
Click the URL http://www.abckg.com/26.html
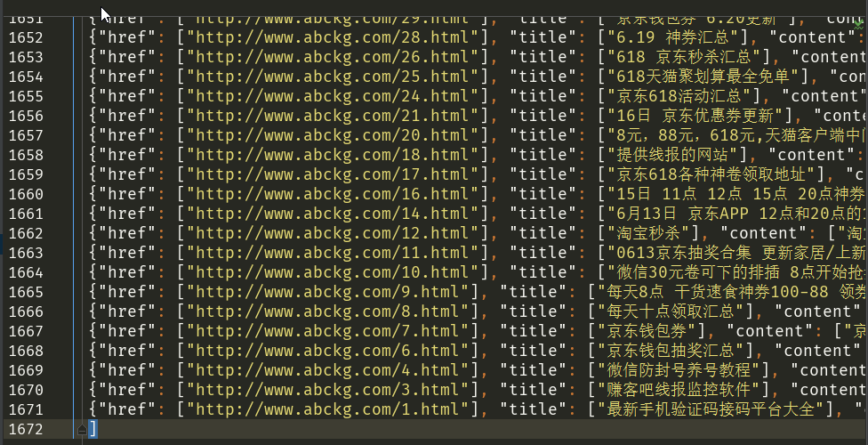click(x=333, y=57)
